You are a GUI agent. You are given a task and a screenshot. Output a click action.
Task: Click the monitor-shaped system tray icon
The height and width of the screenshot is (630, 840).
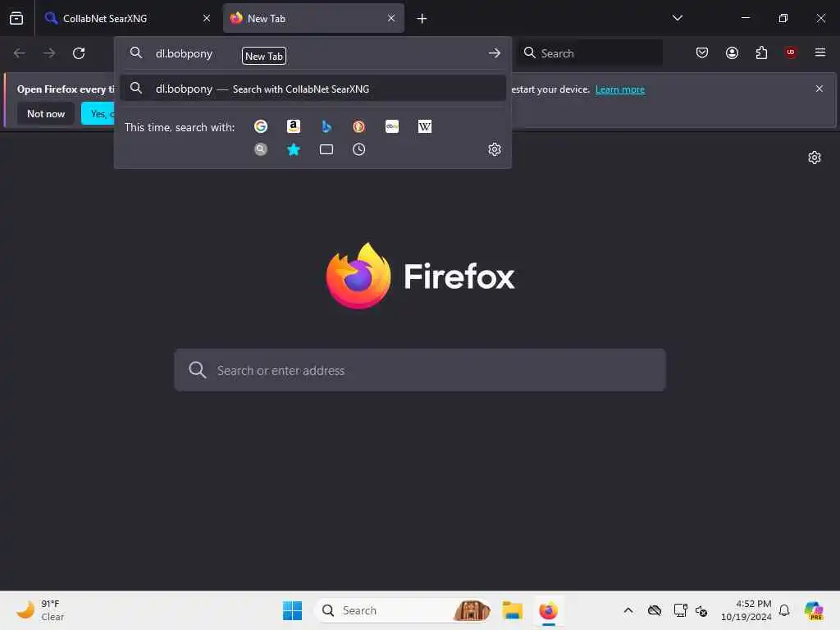click(680, 610)
